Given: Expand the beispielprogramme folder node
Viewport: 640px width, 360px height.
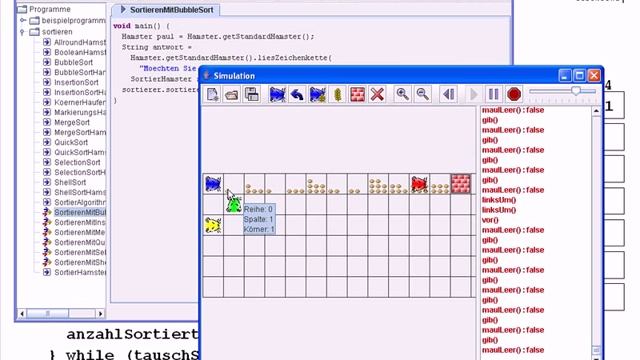Looking at the screenshot, I should pyautogui.click(x=23, y=20).
